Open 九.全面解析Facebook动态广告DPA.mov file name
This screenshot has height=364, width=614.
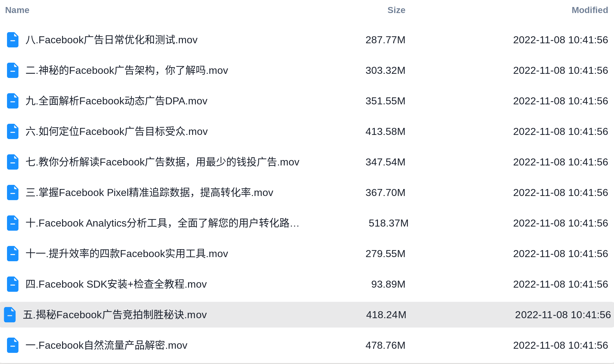(116, 101)
